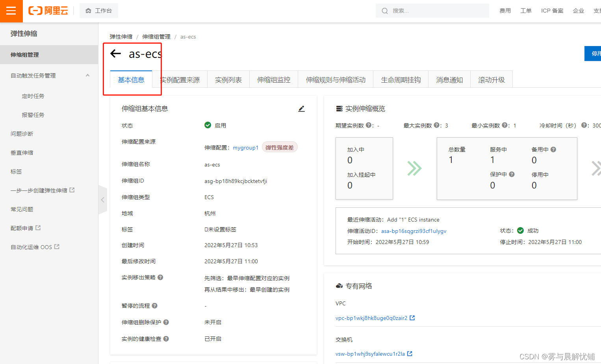The height and width of the screenshot is (364, 601).
Task: Click the green 启用 status icon
Action: pos(208,125)
